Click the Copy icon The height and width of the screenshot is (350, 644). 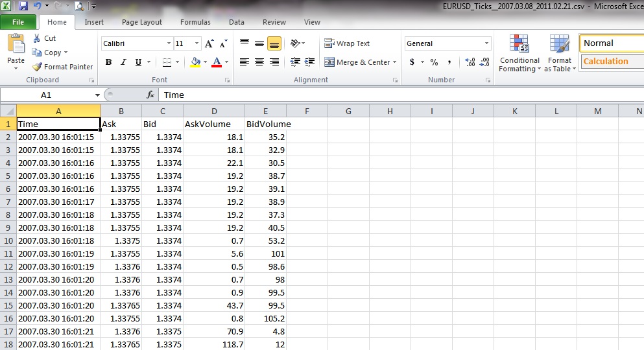(36, 52)
